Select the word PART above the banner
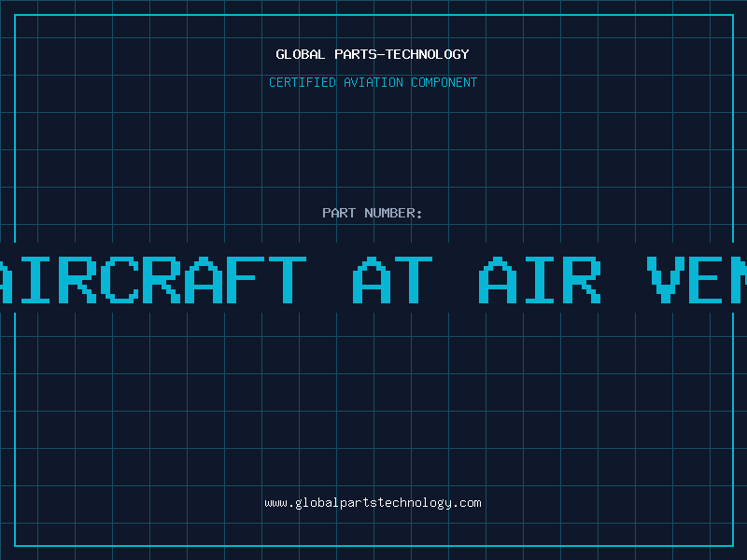Image resolution: width=747 pixels, height=560 pixels. [339, 213]
